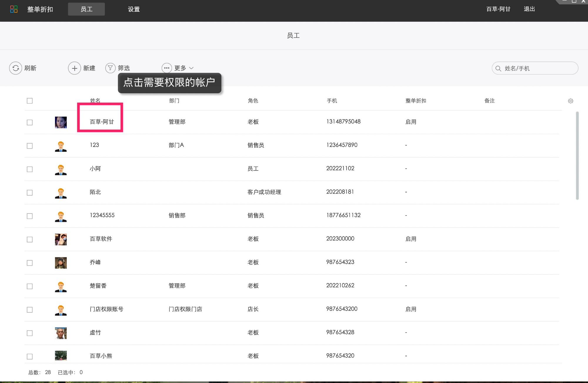Click the magnifier icon in the search box
The image size is (588, 383).
pos(498,68)
